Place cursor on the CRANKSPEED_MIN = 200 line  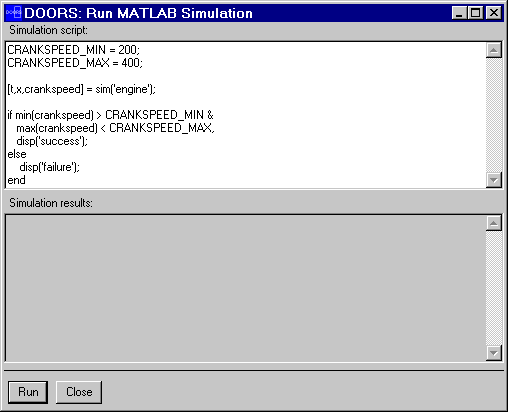coord(73,50)
